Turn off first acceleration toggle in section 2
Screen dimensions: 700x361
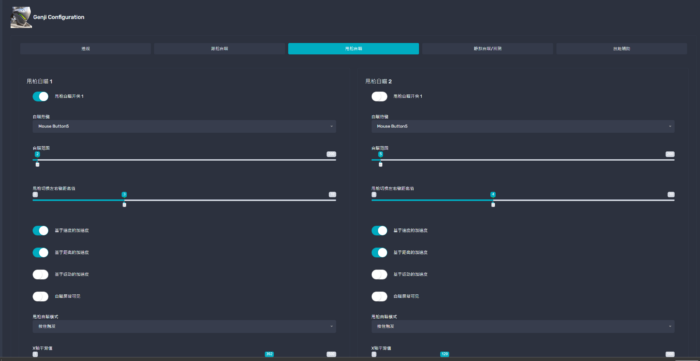[379, 231]
